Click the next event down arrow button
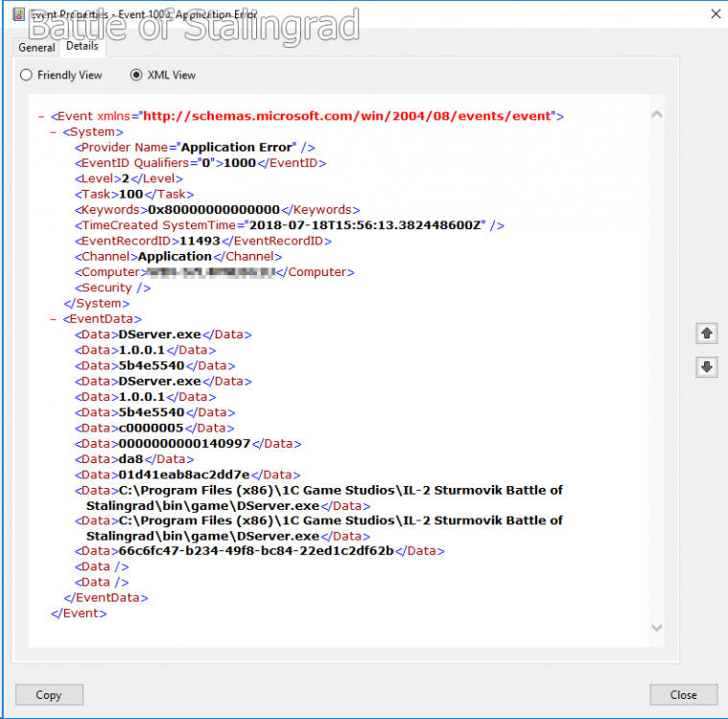 point(707,367)
